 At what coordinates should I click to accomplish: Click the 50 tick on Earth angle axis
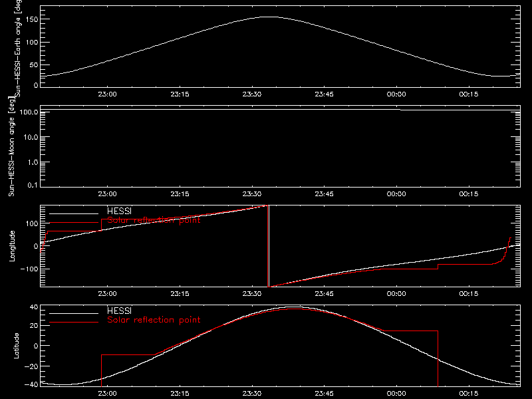(34, 65)
